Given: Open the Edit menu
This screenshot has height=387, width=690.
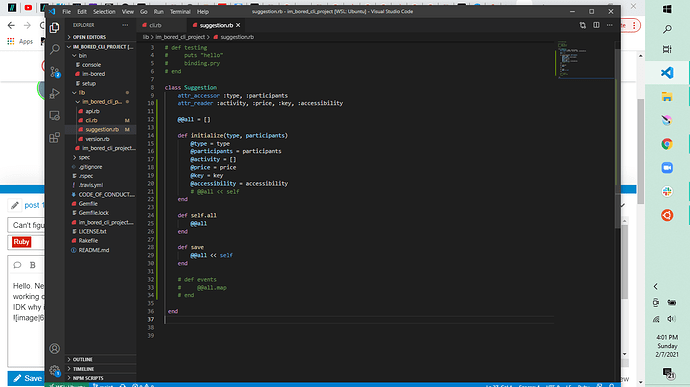Looking at the screenshot, I should (x=82, y=11).
